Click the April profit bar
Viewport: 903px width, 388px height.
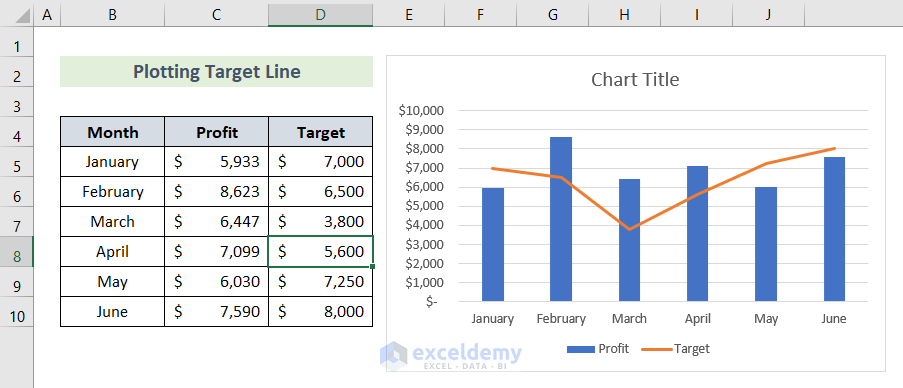click(x=698, y=234)
